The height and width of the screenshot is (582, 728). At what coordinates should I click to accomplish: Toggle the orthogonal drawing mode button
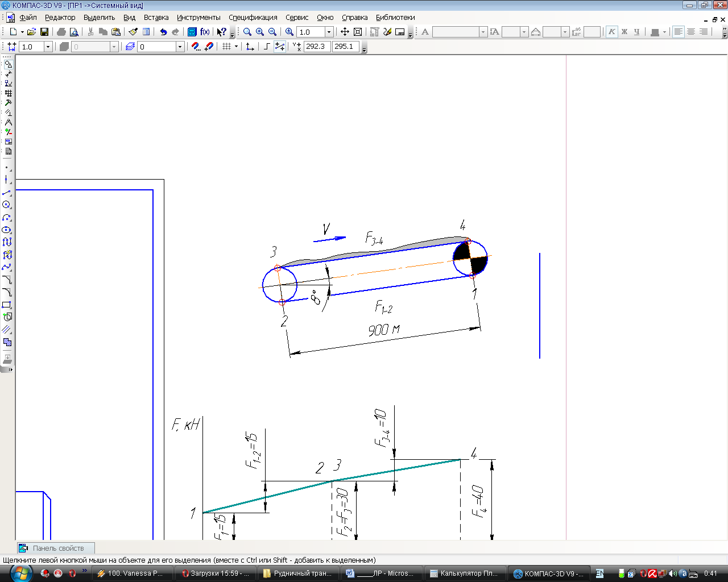pyautogui.click(x=267, y=47)
